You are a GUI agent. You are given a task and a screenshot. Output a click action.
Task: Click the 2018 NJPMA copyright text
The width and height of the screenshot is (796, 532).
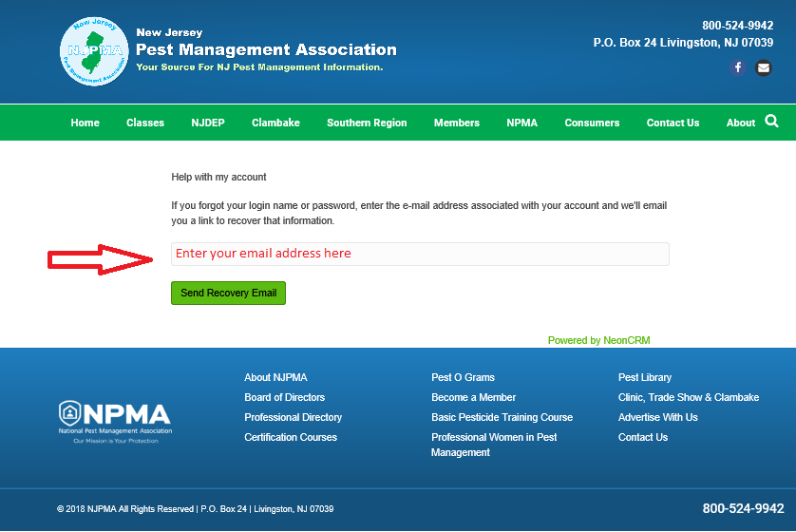(195, 508)
